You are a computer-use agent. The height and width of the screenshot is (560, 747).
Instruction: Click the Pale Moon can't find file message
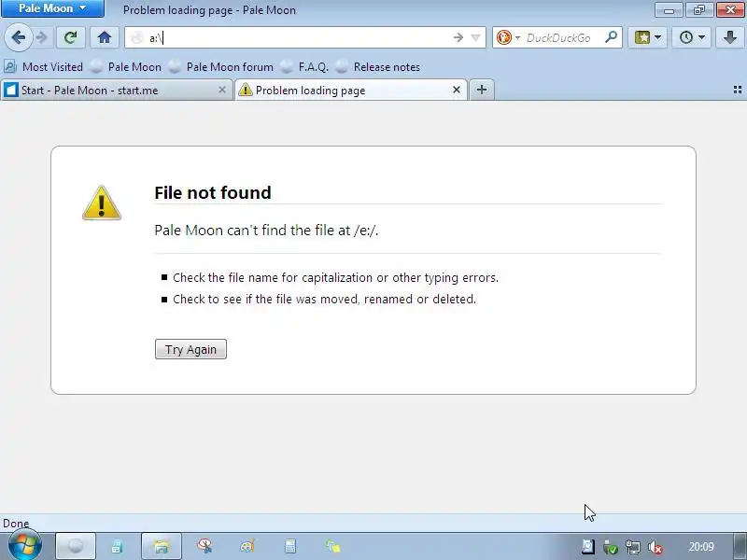point(266,231)
